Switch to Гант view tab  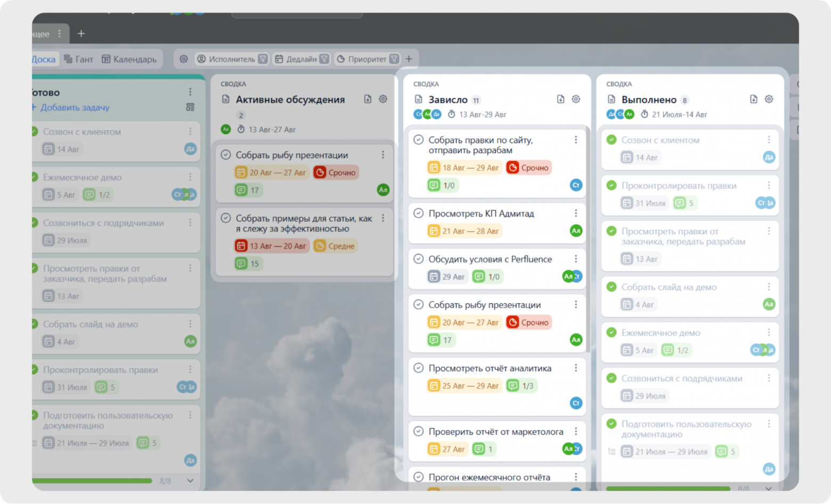tap(78, 59)
